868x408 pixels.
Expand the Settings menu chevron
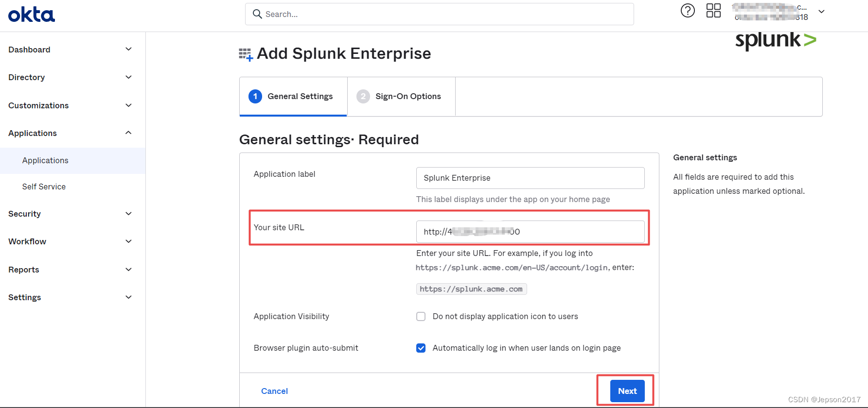coord(128,297)
